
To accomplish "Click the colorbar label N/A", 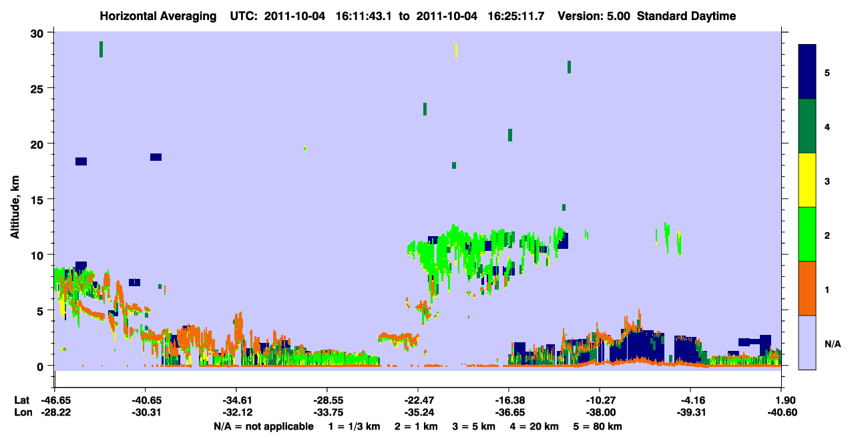I will (833, 344).
